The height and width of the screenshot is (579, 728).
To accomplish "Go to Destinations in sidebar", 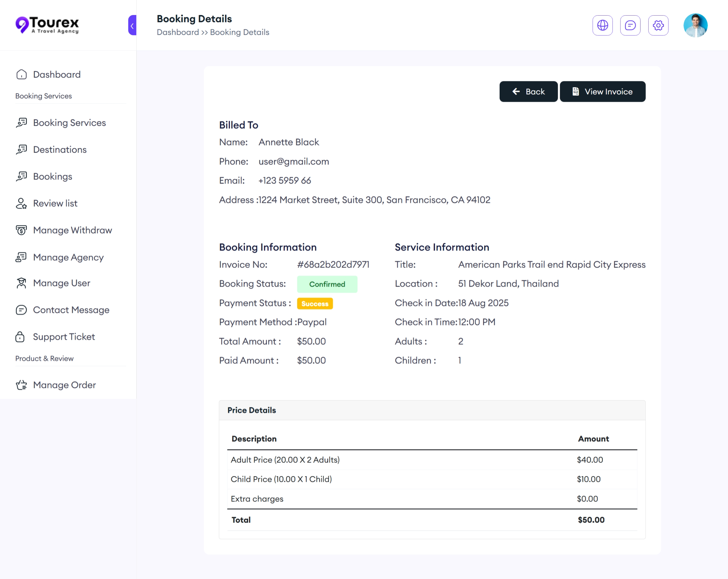I will (x=60, y=150).
